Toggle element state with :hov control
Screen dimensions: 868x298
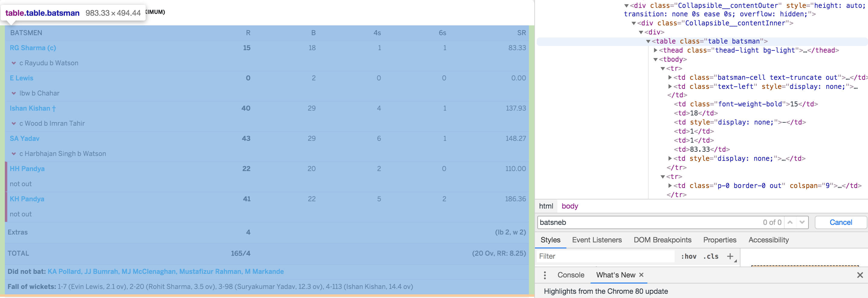(x=688, y=256)
